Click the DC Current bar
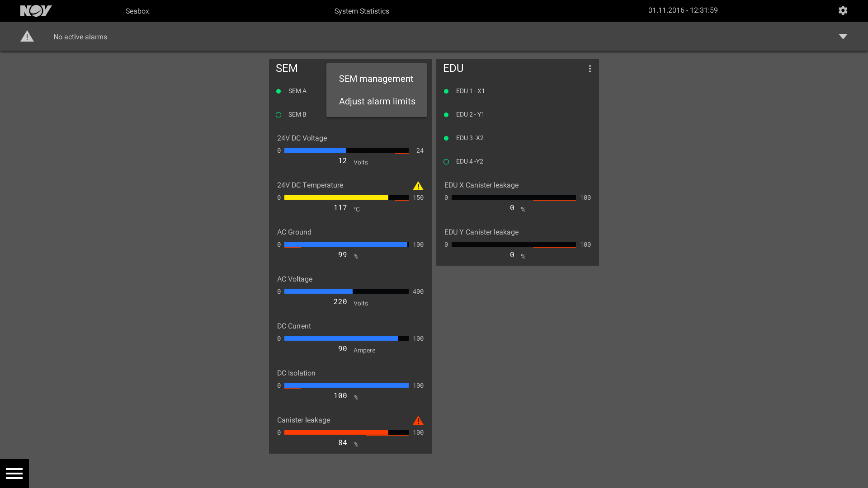Viewport: 868px width, 488px height. coord(346,338)
